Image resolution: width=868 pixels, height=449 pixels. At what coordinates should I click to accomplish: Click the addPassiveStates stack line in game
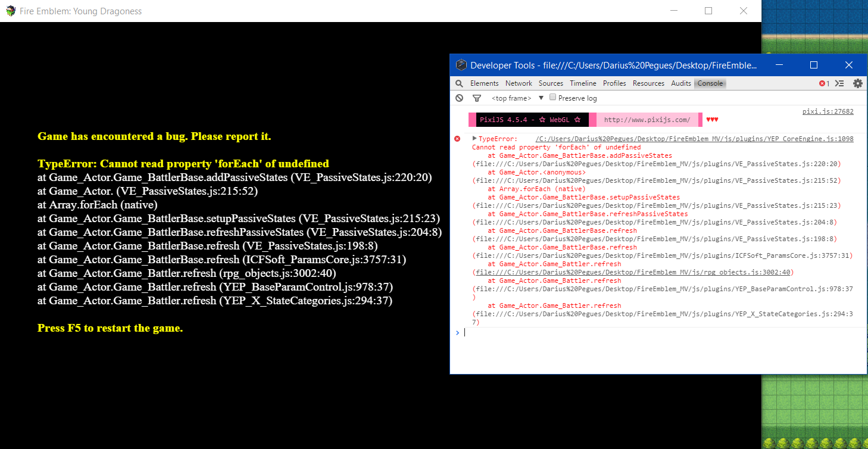point(235,177)
